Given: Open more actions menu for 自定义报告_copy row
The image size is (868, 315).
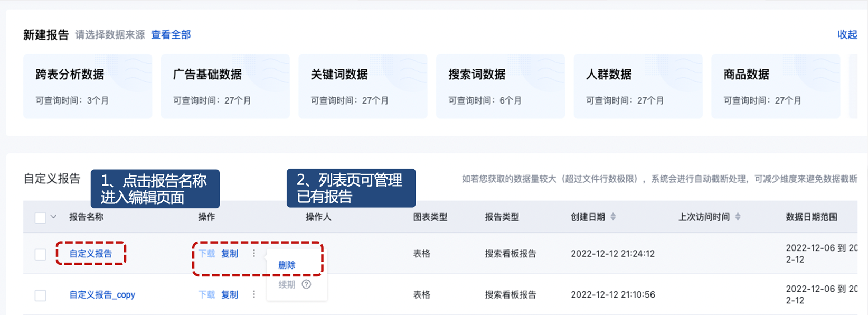Looking at the screenshot, I should [254, 294].
